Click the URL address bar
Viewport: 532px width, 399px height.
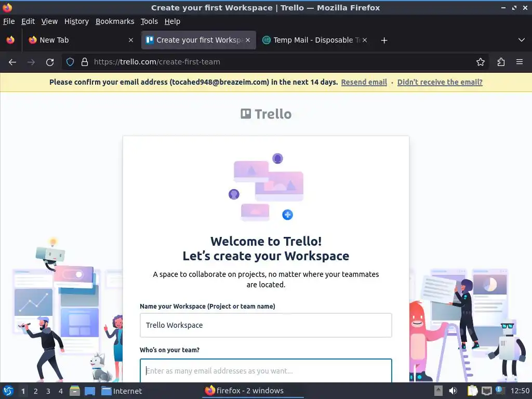click(x=275, y=62)
